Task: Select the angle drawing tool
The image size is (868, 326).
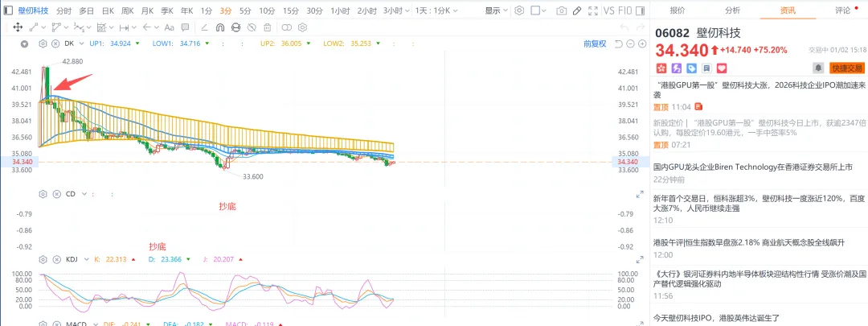Action: 204,27
